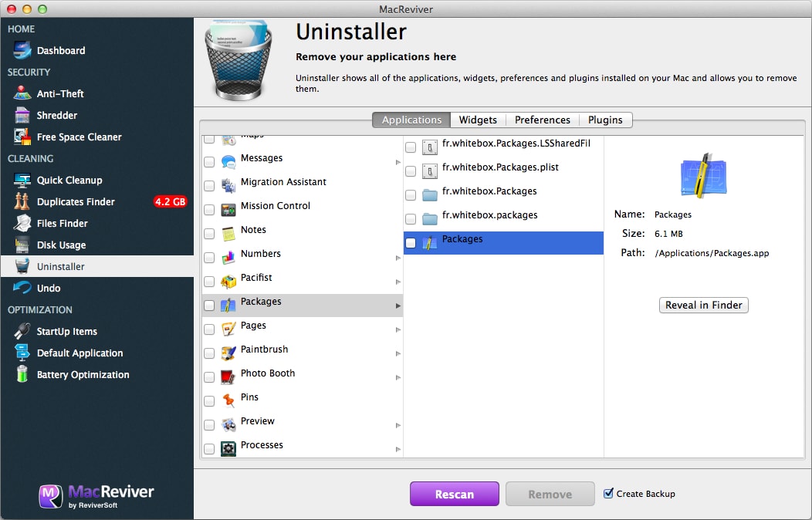Click the Mission Control app icon
The height and width of the screenshot is (520, 812).
(228, 210)
